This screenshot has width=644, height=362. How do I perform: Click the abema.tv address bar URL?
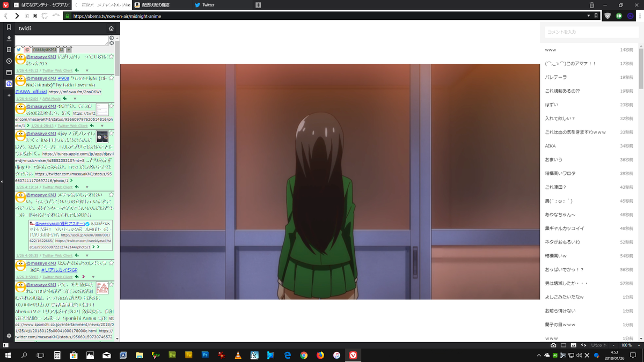coord(117,16)
